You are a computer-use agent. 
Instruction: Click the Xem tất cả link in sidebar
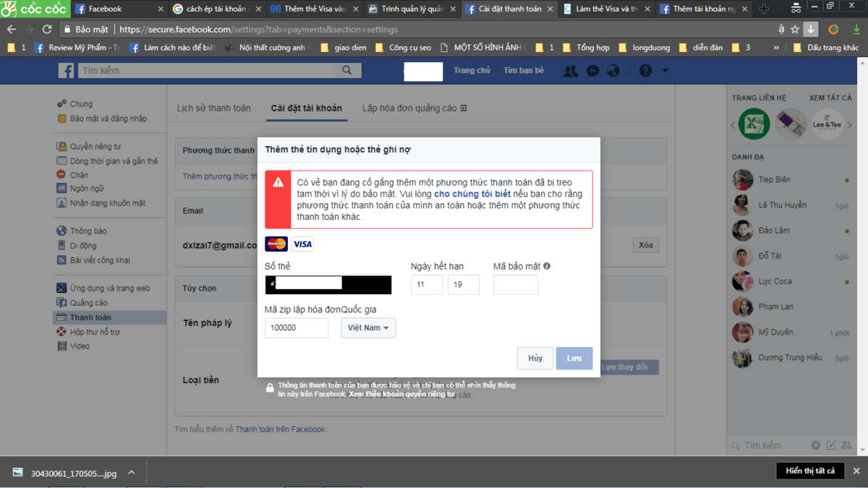(830, 98)
